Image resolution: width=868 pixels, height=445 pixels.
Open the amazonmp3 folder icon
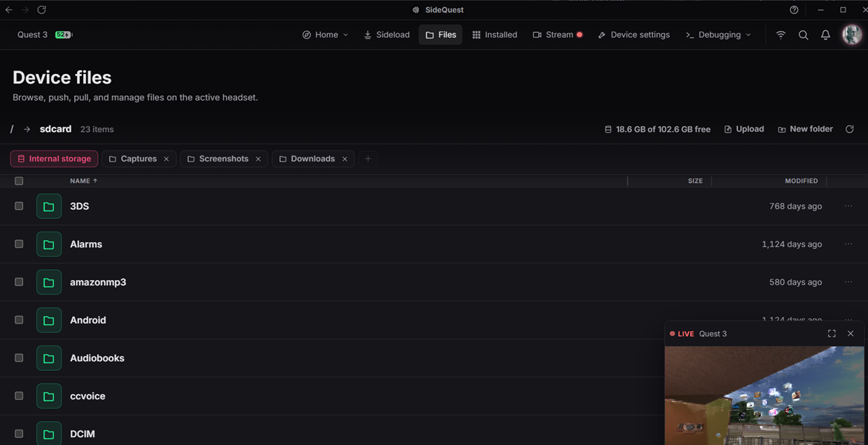[x=49, y=282]
